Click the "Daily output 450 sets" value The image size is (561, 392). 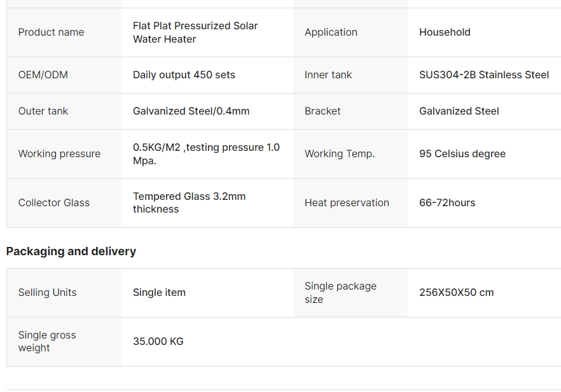184,75
